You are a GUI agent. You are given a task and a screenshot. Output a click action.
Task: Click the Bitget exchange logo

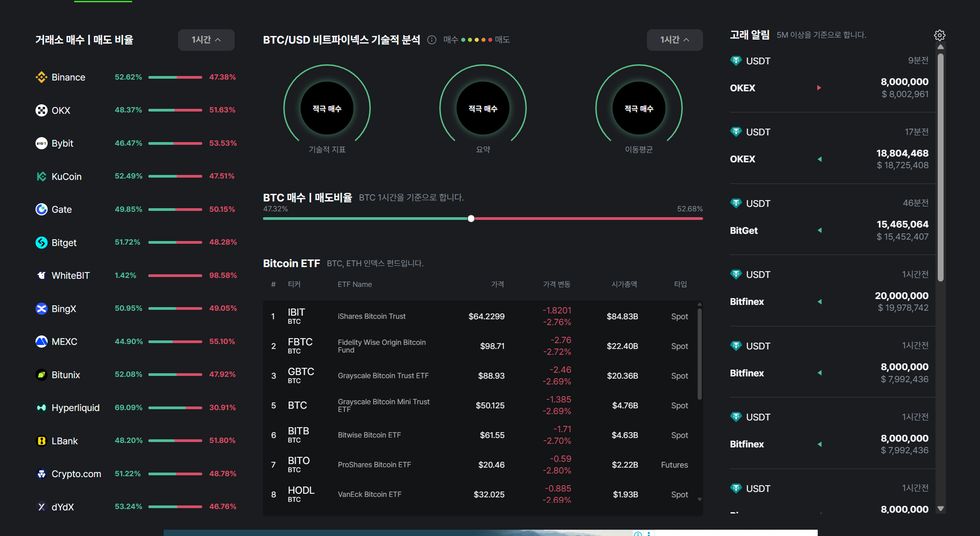[41, 243]
